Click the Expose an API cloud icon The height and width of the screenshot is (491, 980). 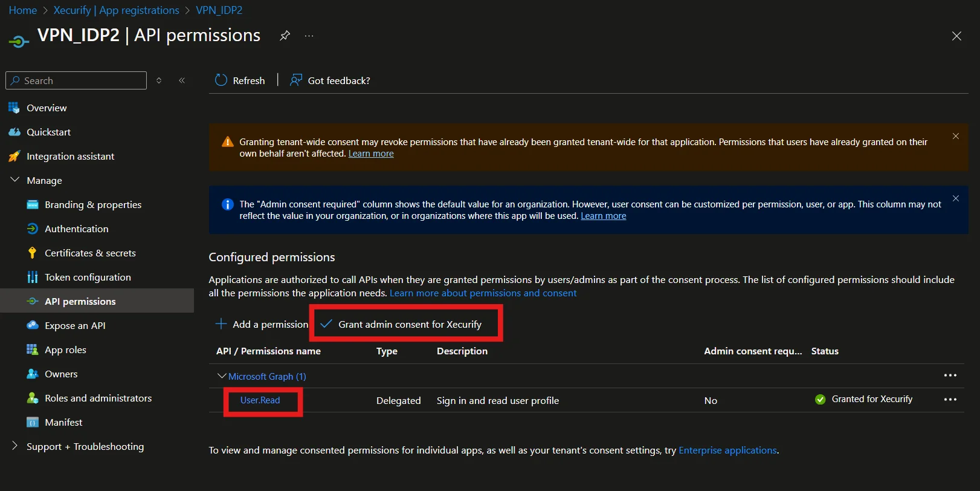click(33, 325)
